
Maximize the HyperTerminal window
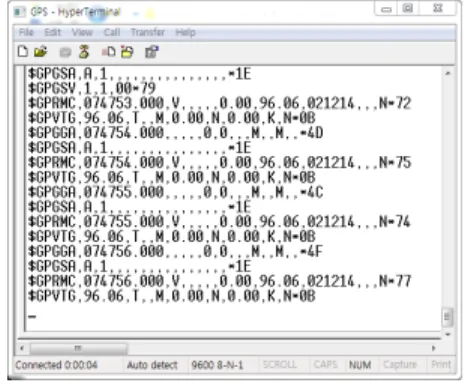click(407, 8)
